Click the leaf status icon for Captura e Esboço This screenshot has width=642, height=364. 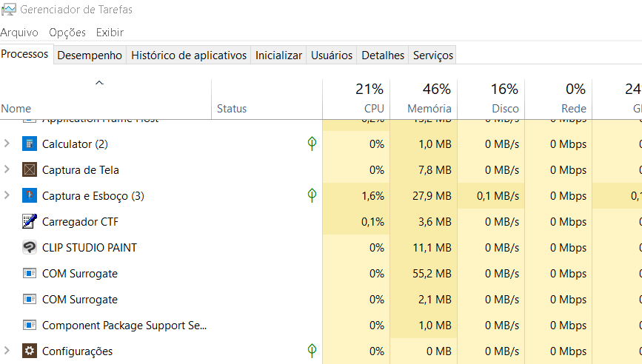click(x=312, y=195)
